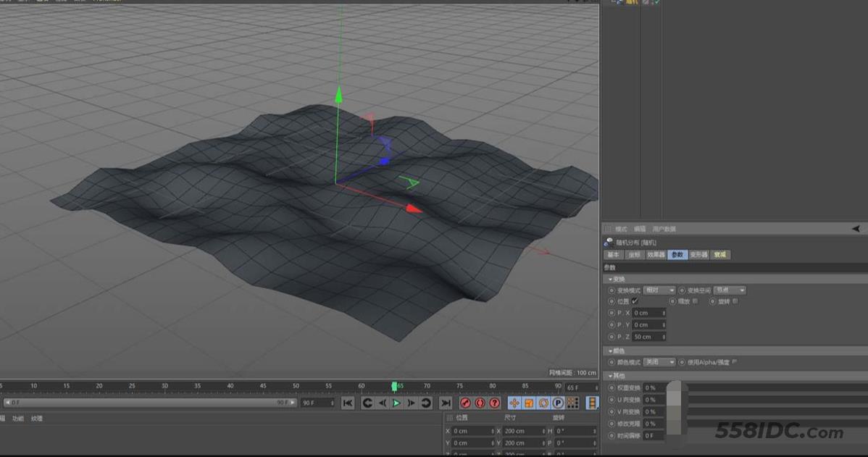
Task: Switch to the 参数 tab
Action: tap(677, 255)
